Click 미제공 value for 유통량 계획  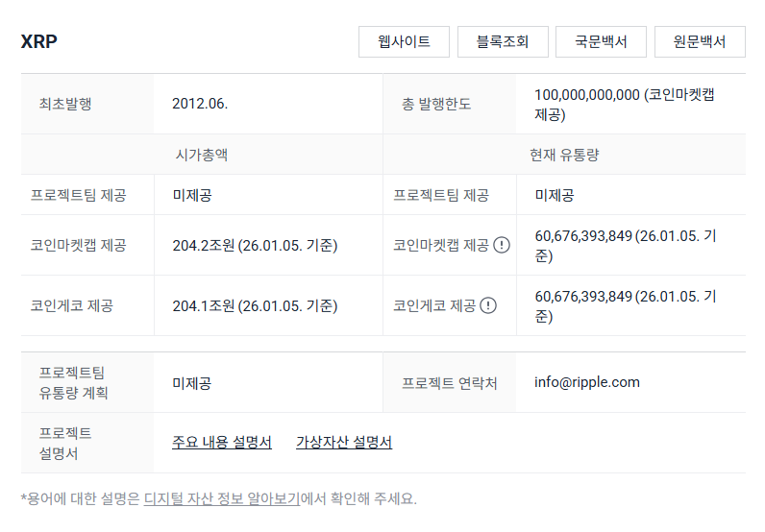pos(192,383)
